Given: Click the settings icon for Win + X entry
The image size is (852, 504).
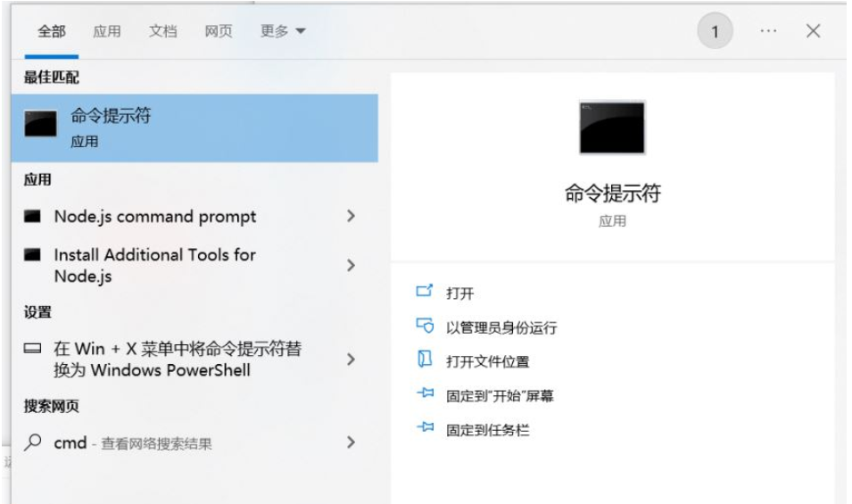Looking at the screenshot, I should [x=33, y=348].
